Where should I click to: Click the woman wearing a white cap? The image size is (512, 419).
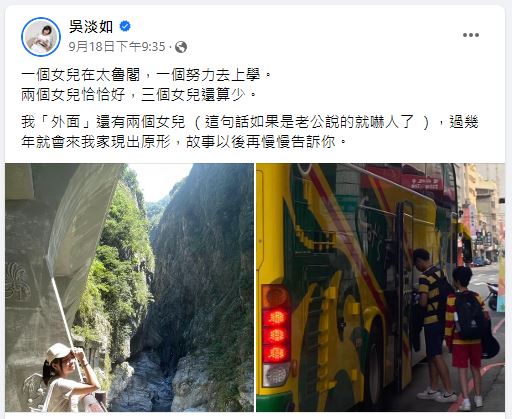(68, 378)
